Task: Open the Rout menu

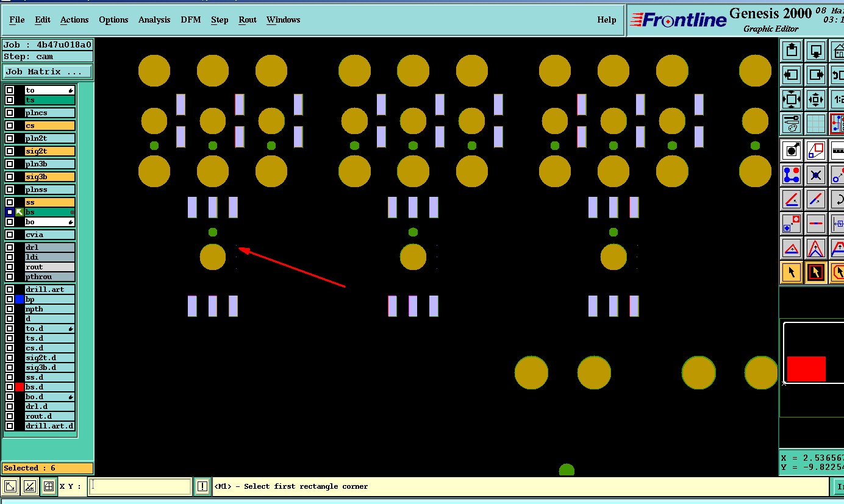Action: pos(248,20)
